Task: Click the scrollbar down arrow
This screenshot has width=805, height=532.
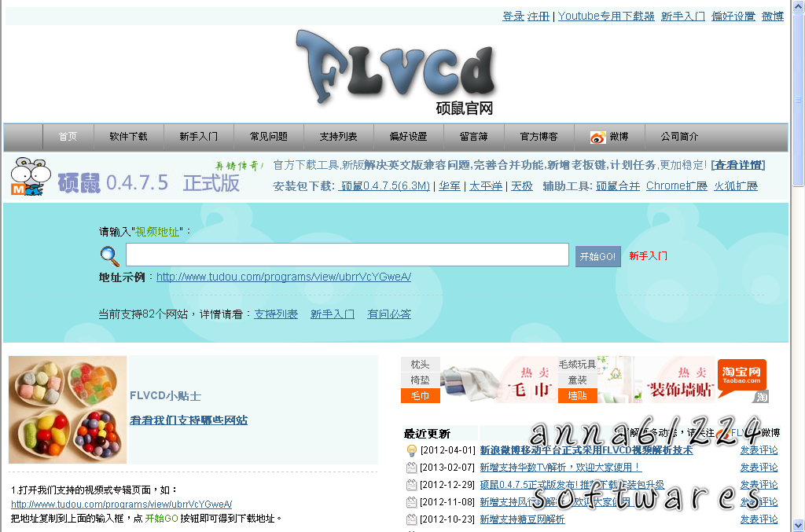Action: pyautogui.click(x=799, y=526)
